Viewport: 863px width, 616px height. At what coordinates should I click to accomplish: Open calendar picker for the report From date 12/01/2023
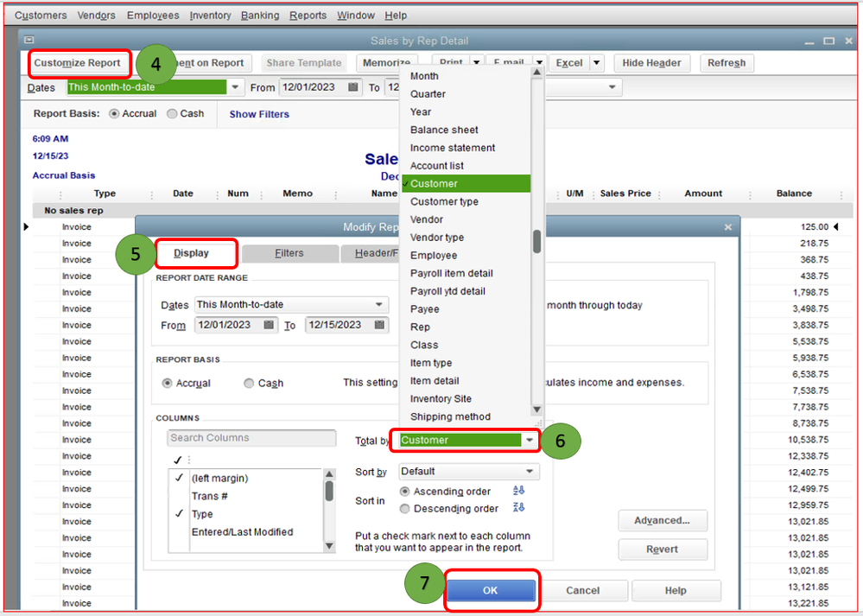(x=353, y=87)
